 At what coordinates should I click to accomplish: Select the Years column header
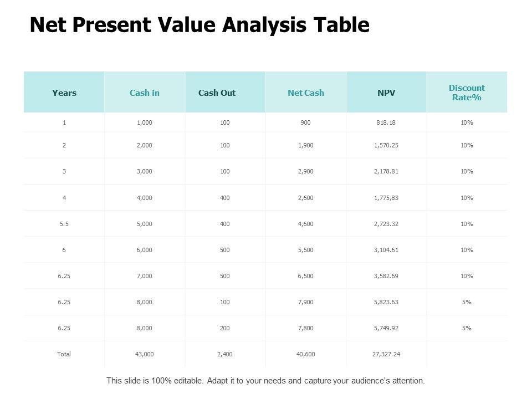pos(64,93)
